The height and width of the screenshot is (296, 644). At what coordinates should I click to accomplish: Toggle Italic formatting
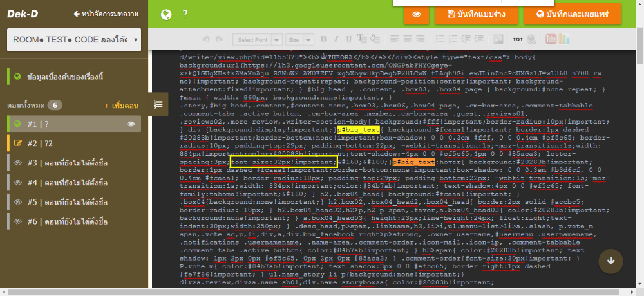click(336, 39)
